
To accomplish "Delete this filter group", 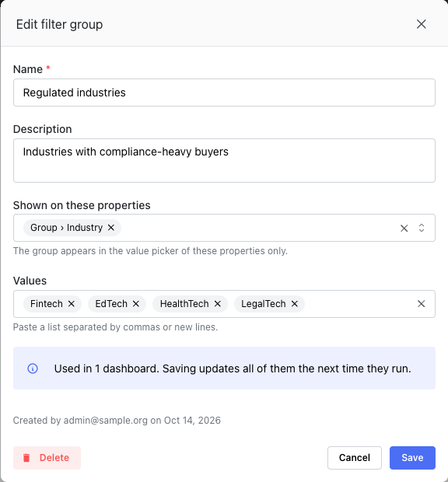I will click(x=47, y=458).
